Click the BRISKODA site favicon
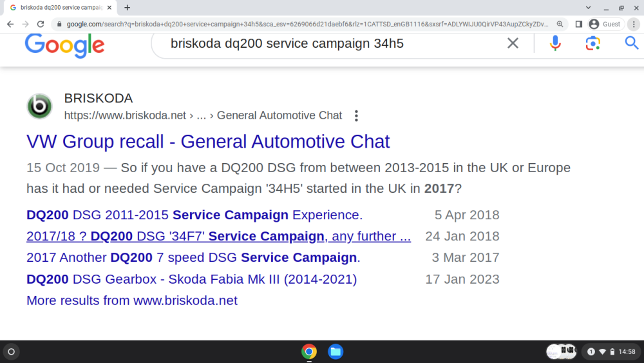This screenshot has width=644, height=363. point(39,106)
